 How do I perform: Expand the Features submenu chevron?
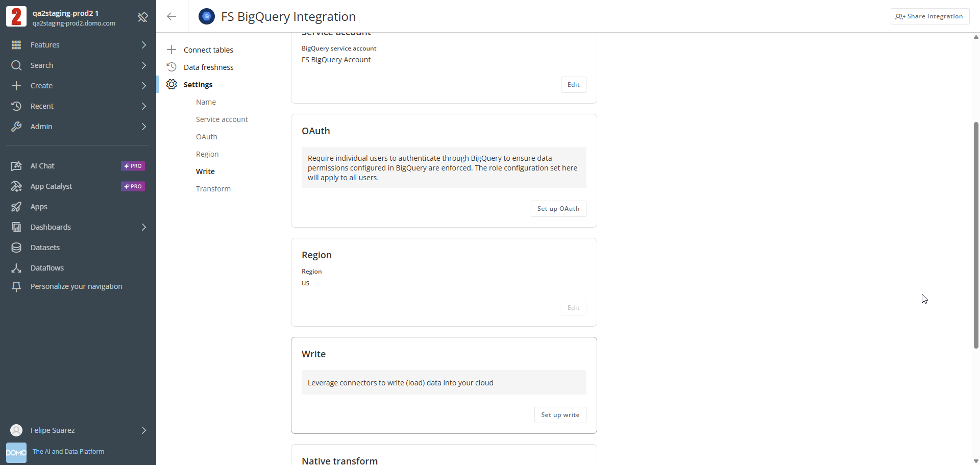(x=144, y=45)
